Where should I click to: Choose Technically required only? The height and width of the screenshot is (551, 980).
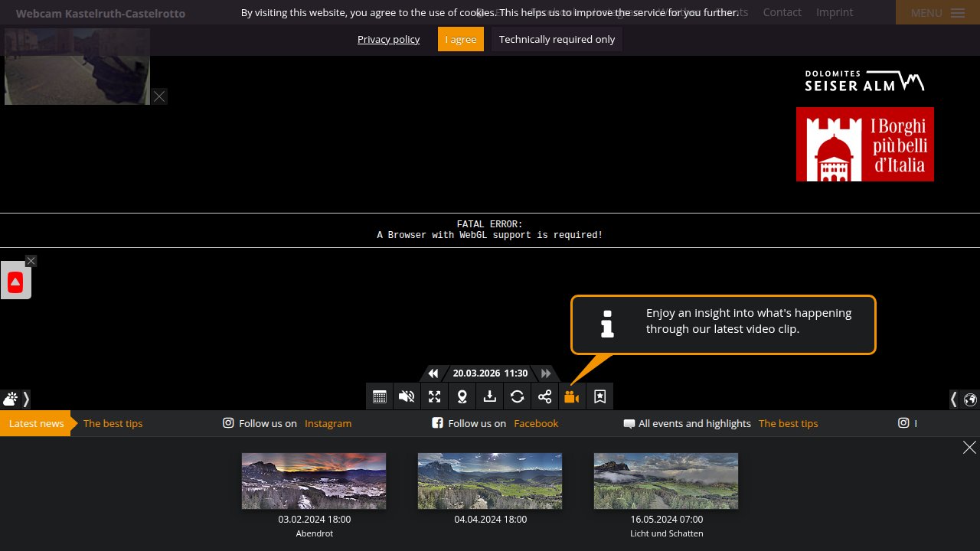[x=557, y=39]
